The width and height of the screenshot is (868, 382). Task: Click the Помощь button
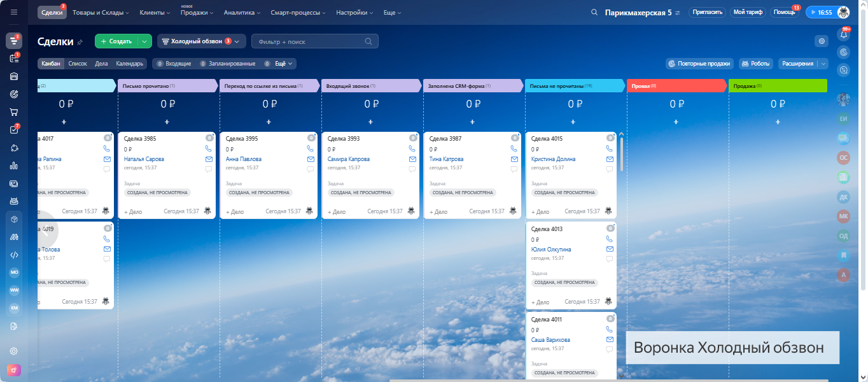click(784, 12)
